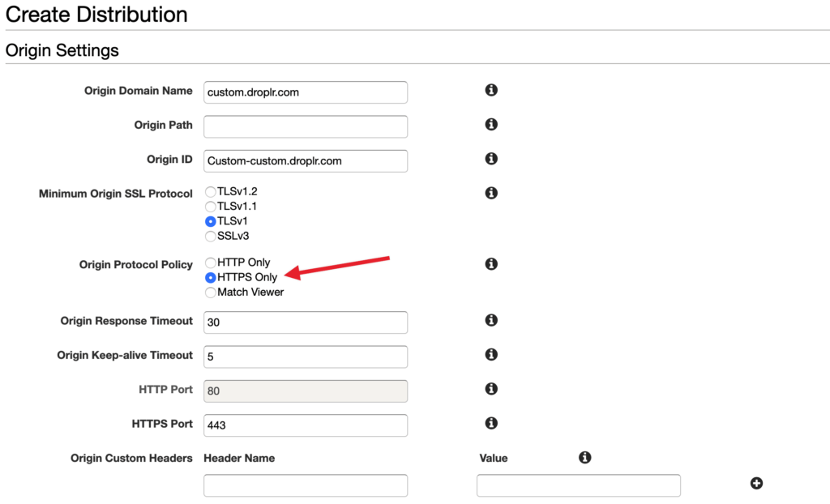Select HTTPS Only protocol policy
The image size is (830, 504).
pos(210,277)
